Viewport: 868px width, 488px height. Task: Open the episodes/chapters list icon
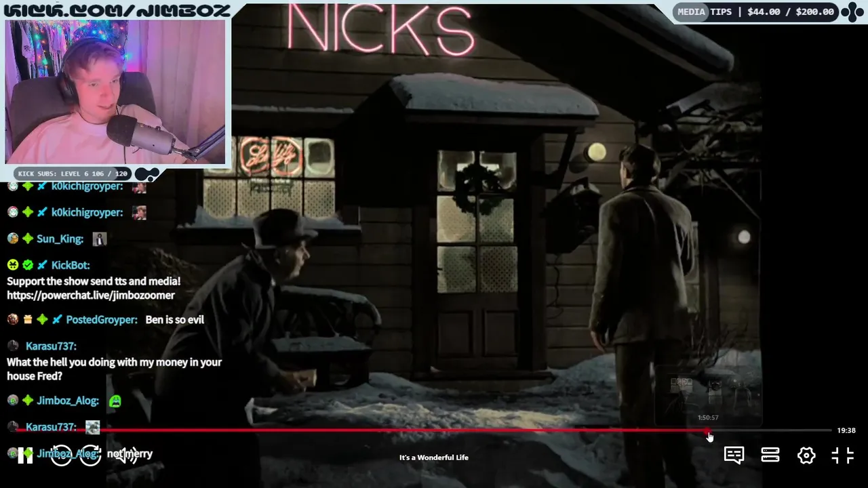[770, 455]
